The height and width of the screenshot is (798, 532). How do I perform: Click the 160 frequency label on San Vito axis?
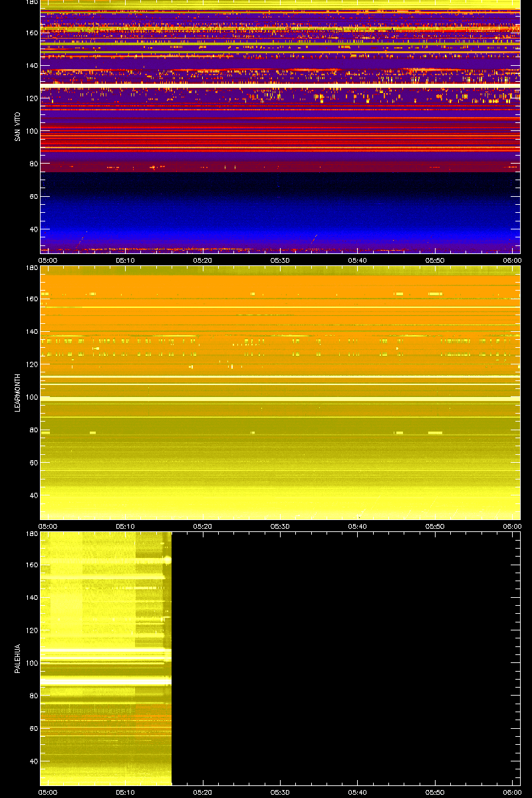click(x=31, y=33)
